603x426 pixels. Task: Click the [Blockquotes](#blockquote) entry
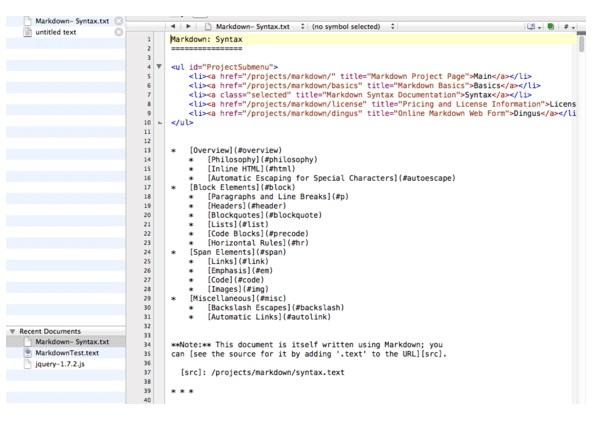tap(265, 215)
